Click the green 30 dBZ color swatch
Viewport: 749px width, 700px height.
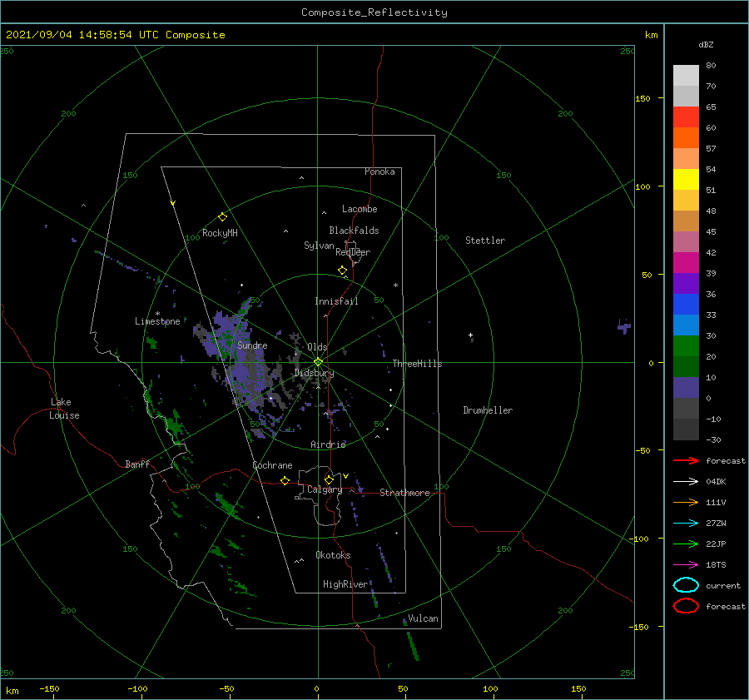point(686,346)
